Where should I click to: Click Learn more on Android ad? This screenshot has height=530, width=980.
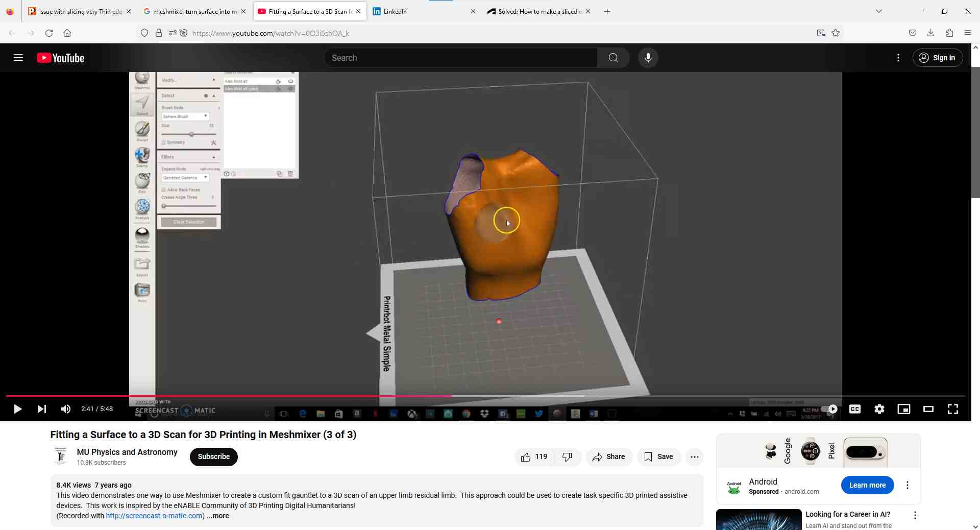click(867, 486)
